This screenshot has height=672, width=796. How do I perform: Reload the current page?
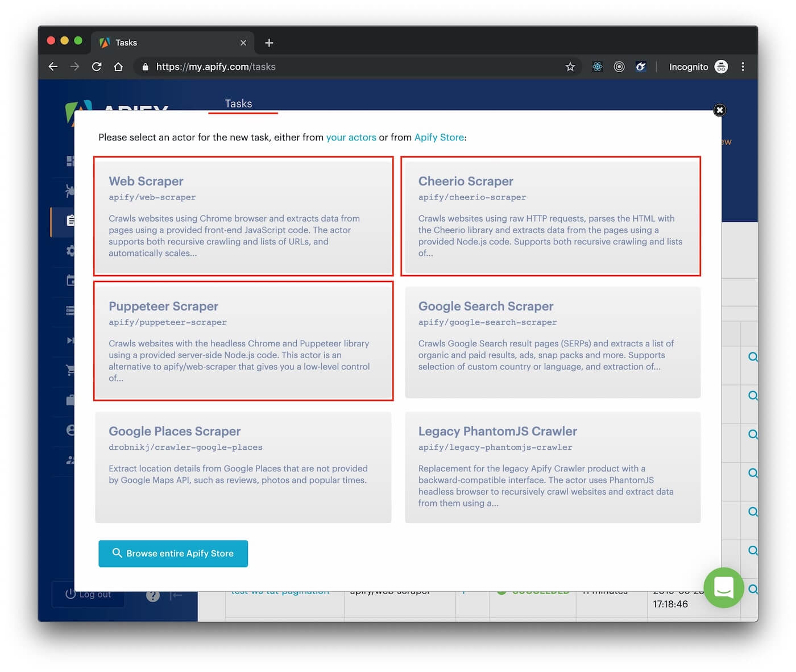coord(97,67)
